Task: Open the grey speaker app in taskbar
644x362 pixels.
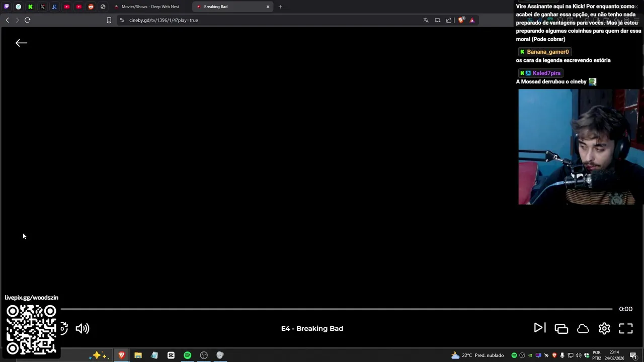Action: pyautogui.click(x=220, y=355)
